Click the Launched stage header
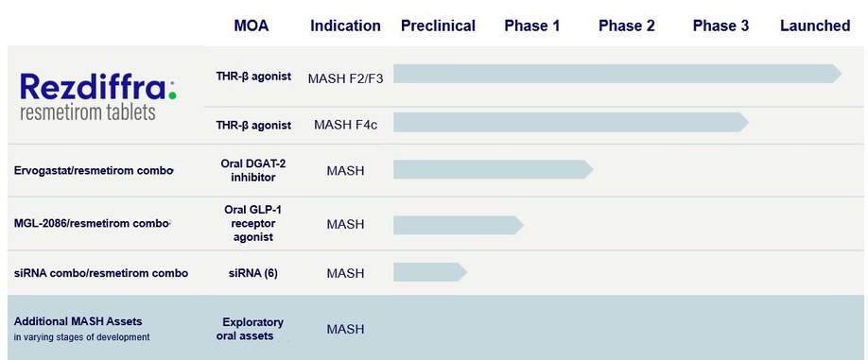The height and width of the screenshot is (360, 868). click(815, 26)
